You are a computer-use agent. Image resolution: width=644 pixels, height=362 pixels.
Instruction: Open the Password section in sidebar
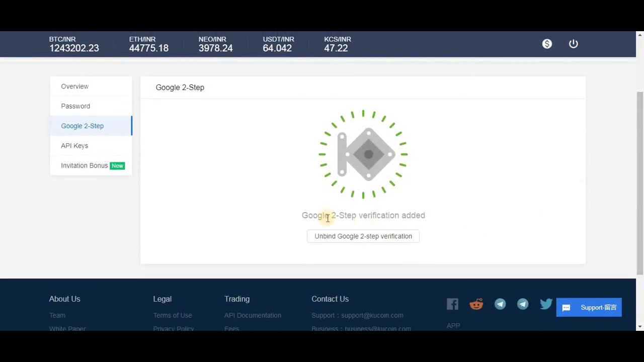click(91, 106)
